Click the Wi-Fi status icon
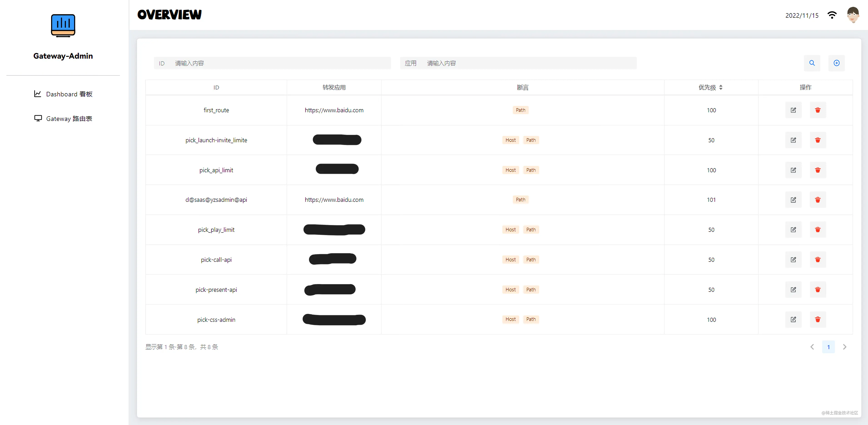The height and width of the screenshot is (425, 868). tap(832, 15)
